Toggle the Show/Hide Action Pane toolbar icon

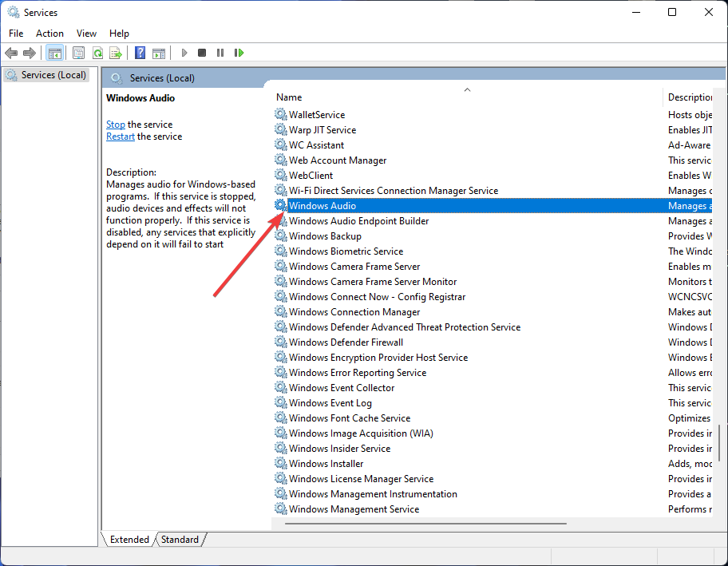tap(159, 53)
